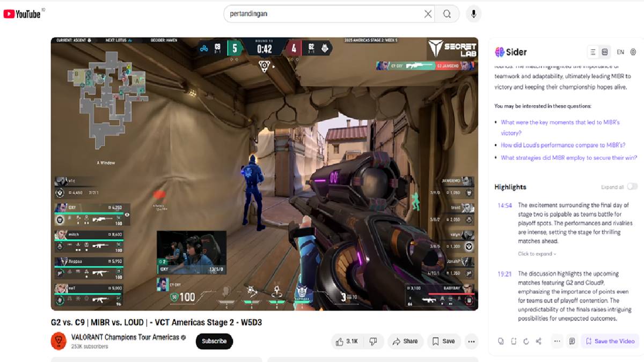Screen dimensions: 644x362
Task: Share the video
Action: coord(405,341)
